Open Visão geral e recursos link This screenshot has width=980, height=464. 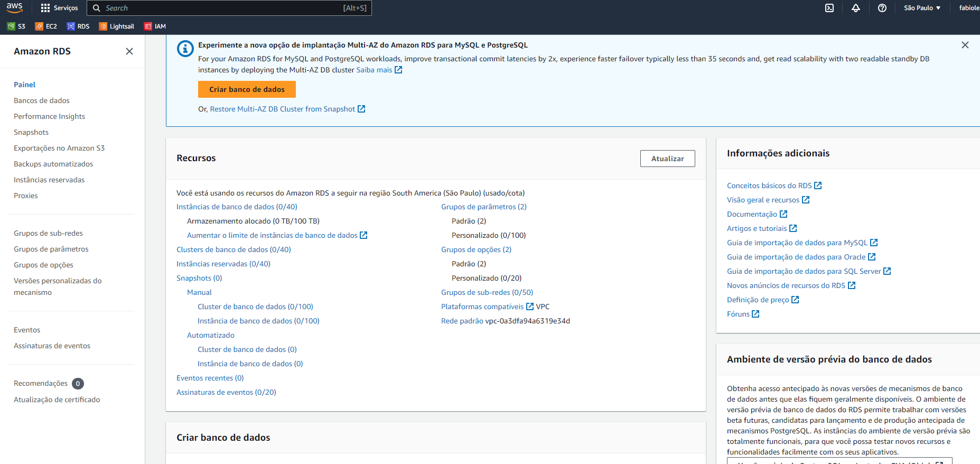tap(768, 200)
